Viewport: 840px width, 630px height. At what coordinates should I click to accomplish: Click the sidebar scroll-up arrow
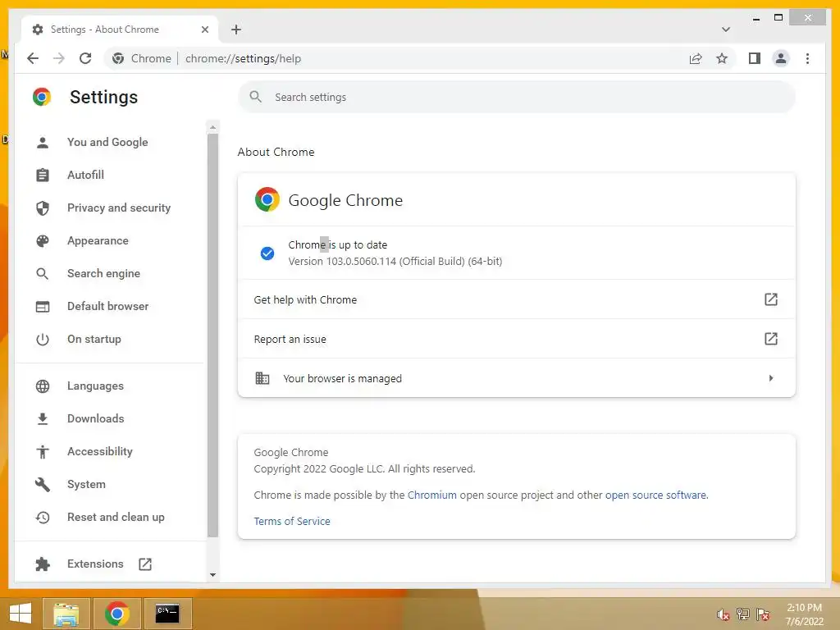212,127
